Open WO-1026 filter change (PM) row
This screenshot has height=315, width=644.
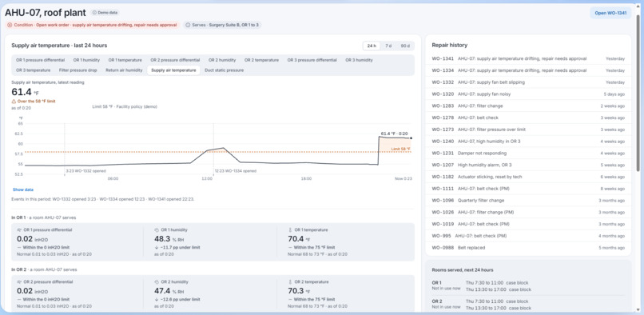coord(528,212)
